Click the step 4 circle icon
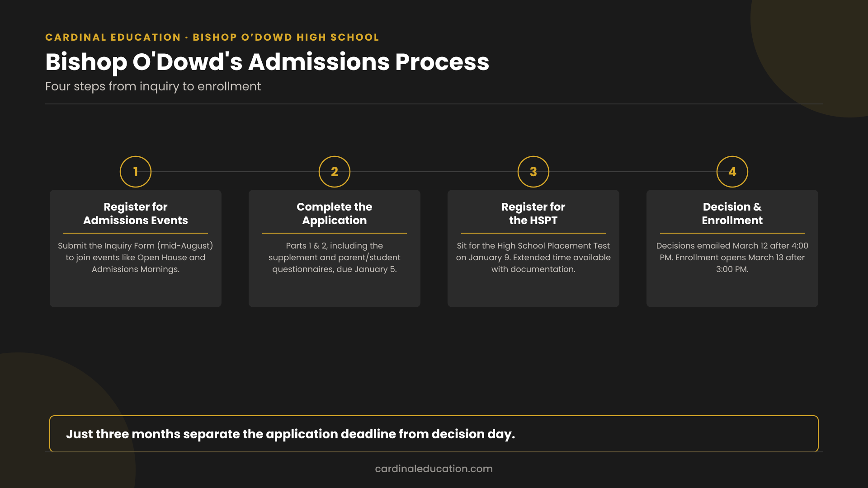Viewport: 868px width, 488px height. 732,172
